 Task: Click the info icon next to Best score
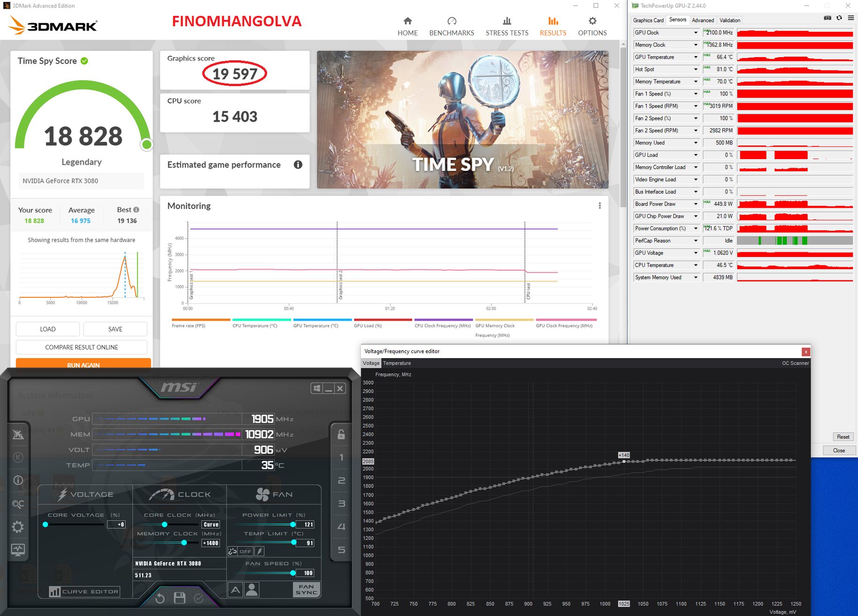[x=136, y=210]
